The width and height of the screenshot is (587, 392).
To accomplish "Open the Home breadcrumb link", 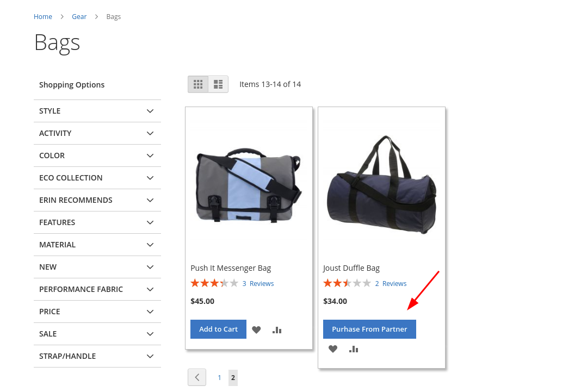I will point(42,16).
